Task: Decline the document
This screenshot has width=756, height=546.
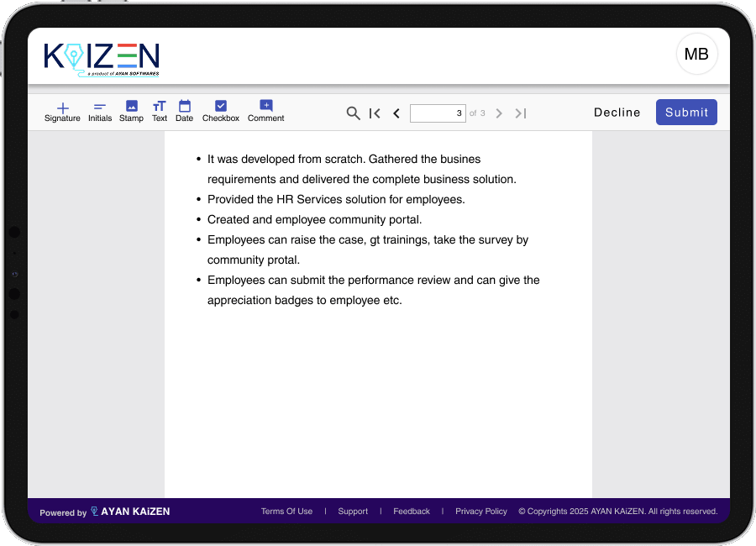Action: pos(617,113)
